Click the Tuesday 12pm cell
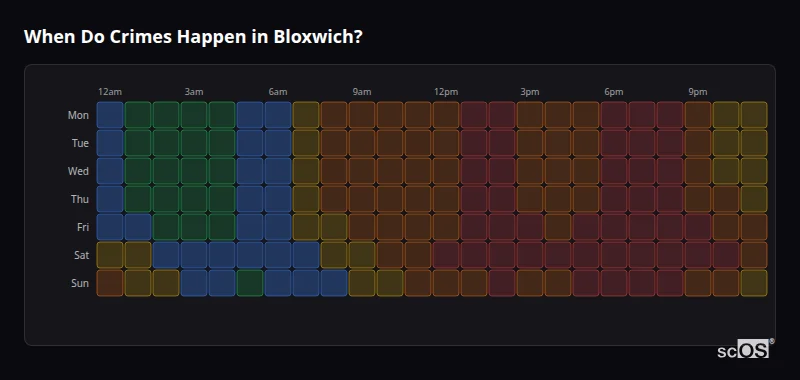Image resolution: width=800 pixels, height=380 pixels. coord(446,143)
